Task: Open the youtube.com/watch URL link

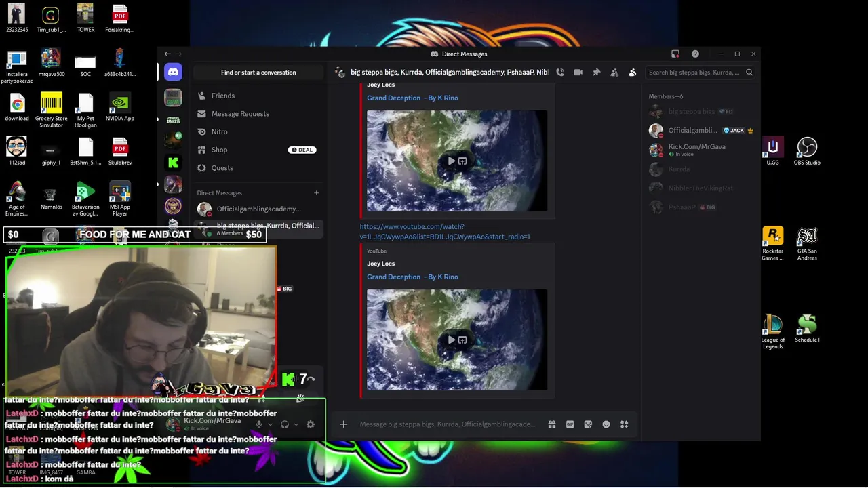Action: [x=445, y=231]
